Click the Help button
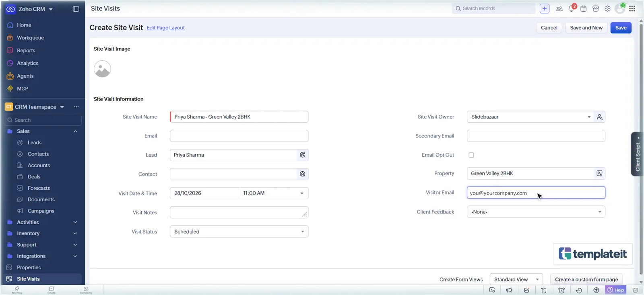The height and width of the screenshot is (295, 644). 616,290
